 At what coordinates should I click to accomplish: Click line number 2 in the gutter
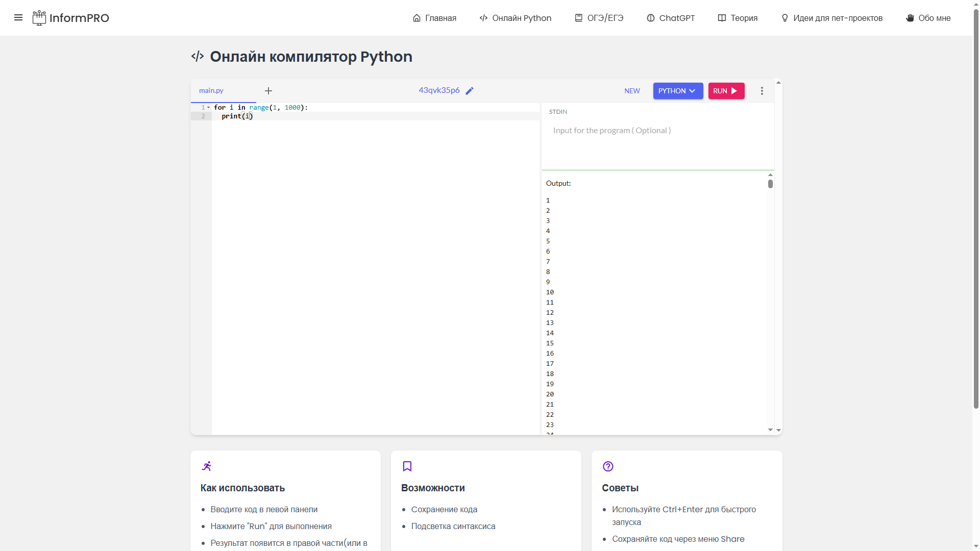point(203,116)
